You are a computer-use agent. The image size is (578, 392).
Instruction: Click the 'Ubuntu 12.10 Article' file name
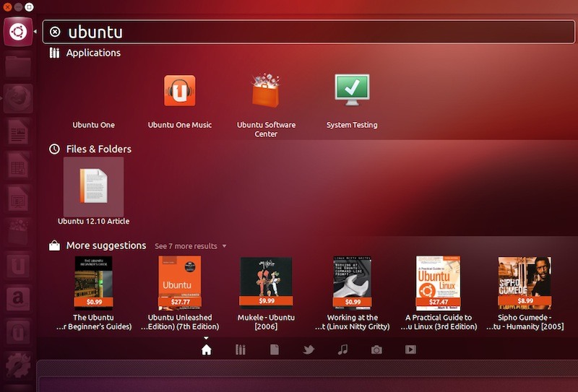94,222
